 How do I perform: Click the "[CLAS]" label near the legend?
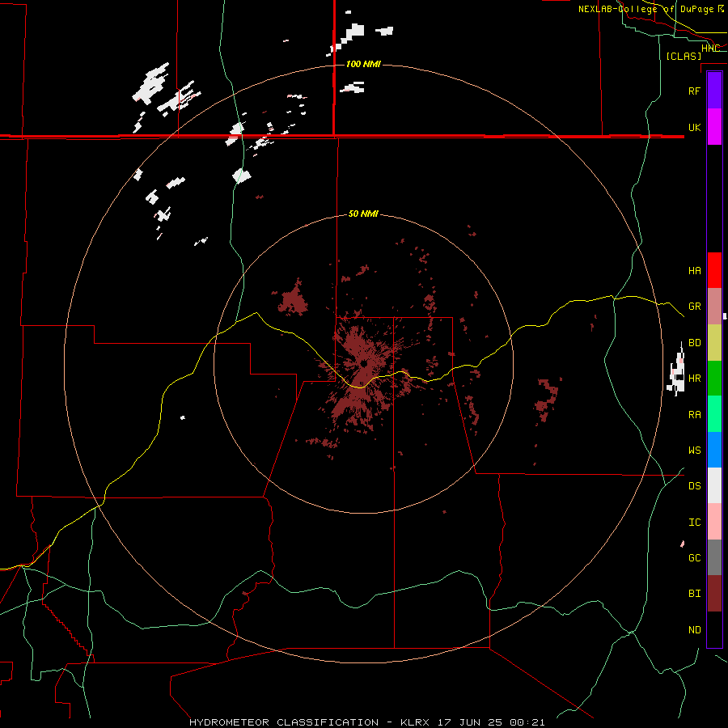click(x=684, y=56)
